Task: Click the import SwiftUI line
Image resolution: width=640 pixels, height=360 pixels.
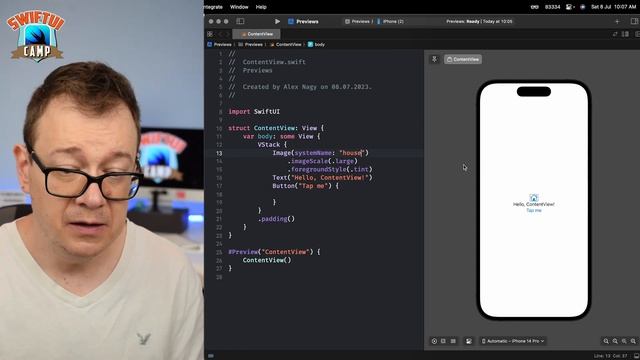Action: [x=254, y=111]
